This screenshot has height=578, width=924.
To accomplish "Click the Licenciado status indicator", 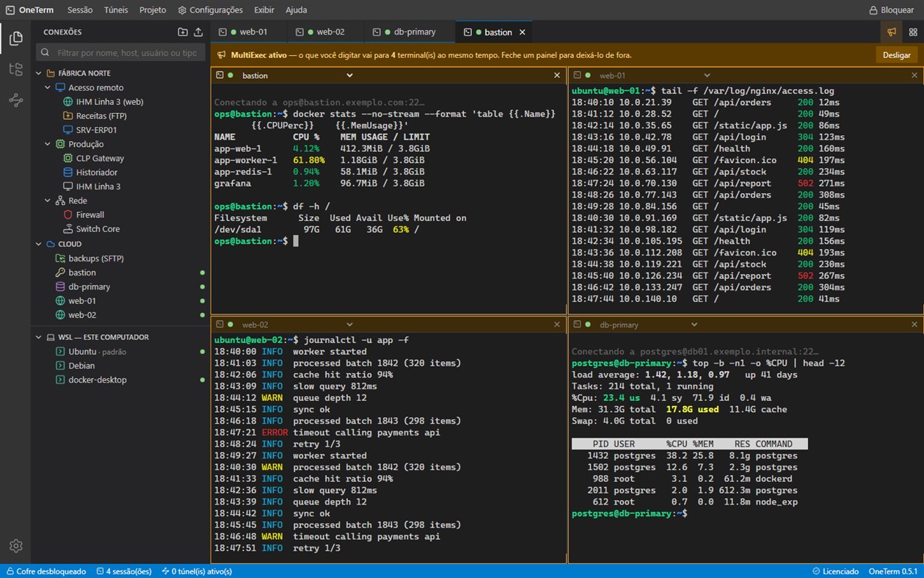I will coord(836,571).
